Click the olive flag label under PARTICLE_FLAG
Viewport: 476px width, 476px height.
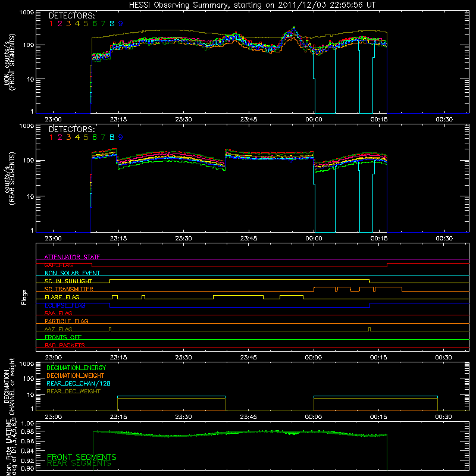click(58, 329)
